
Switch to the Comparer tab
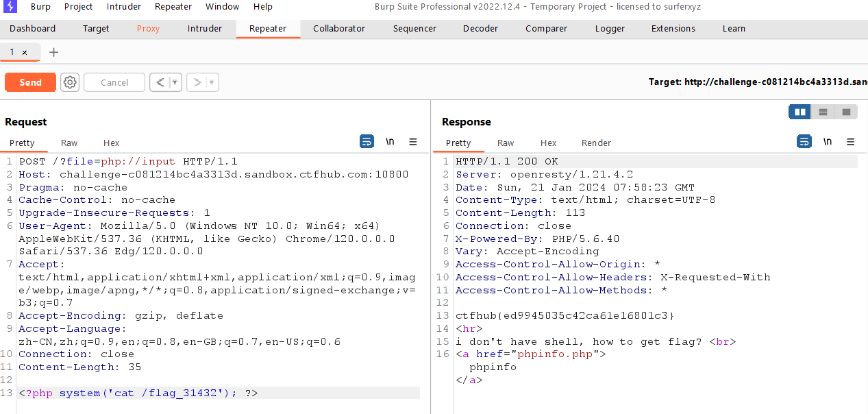click(546, 28)
